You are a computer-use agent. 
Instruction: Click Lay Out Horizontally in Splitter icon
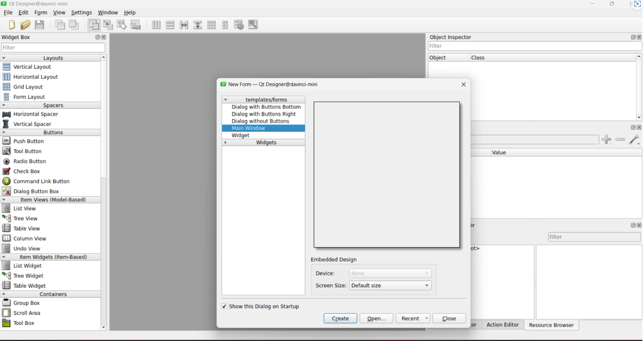pyautogui.click(x=184, y=25)
